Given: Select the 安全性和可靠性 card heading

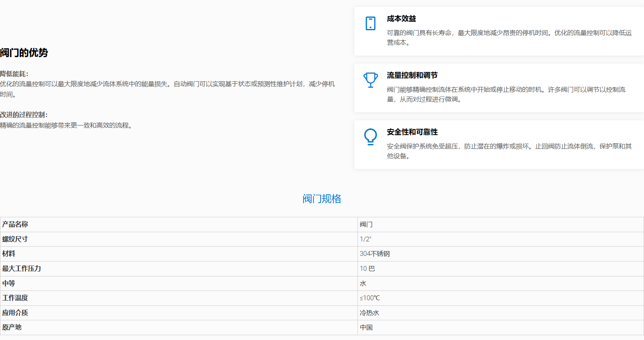Looking at the screenshot, I should click(x=412, y=132).
